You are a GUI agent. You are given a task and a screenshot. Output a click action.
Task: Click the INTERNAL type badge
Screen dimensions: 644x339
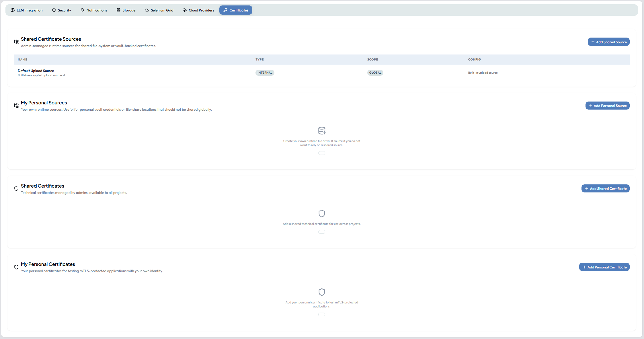265,73
